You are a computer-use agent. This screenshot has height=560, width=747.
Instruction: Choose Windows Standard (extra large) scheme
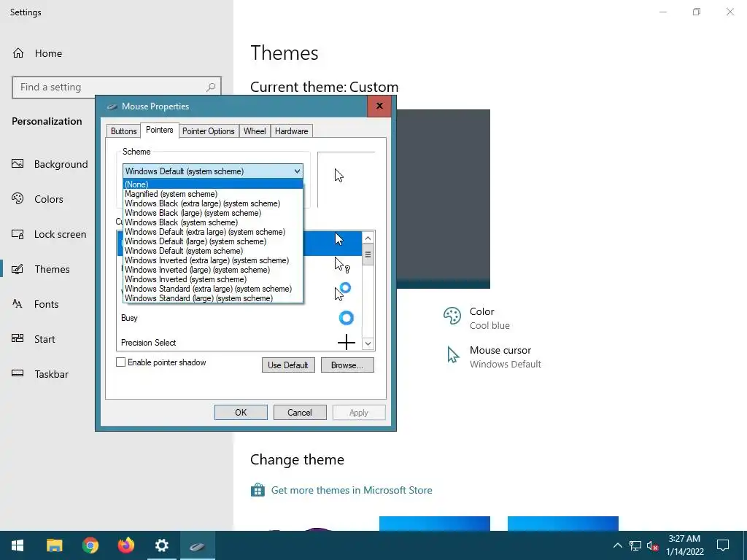(x=213, y=289)
